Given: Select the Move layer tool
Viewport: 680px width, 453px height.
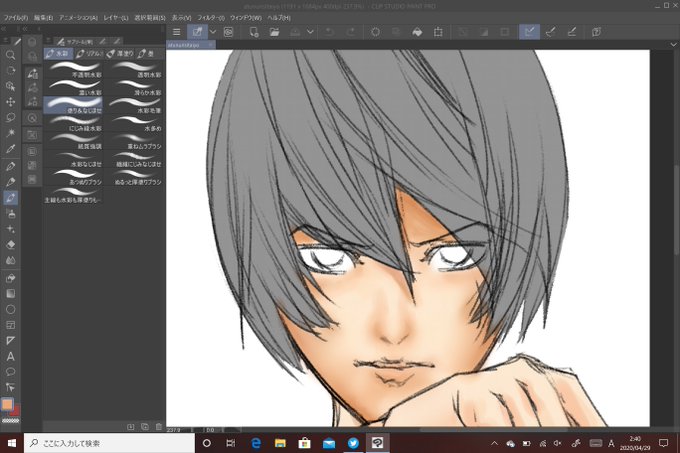Looking at the screenshot, I should click(x=10, y=102).
